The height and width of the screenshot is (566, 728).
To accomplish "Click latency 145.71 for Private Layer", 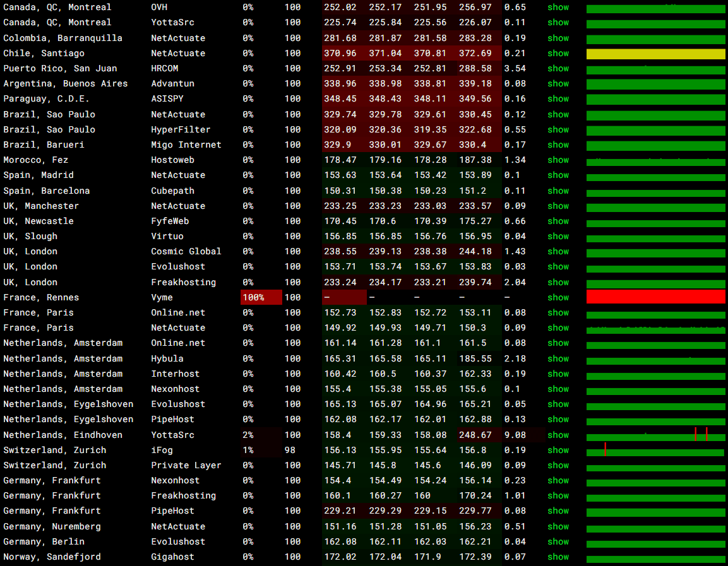I will coord(340,465).
